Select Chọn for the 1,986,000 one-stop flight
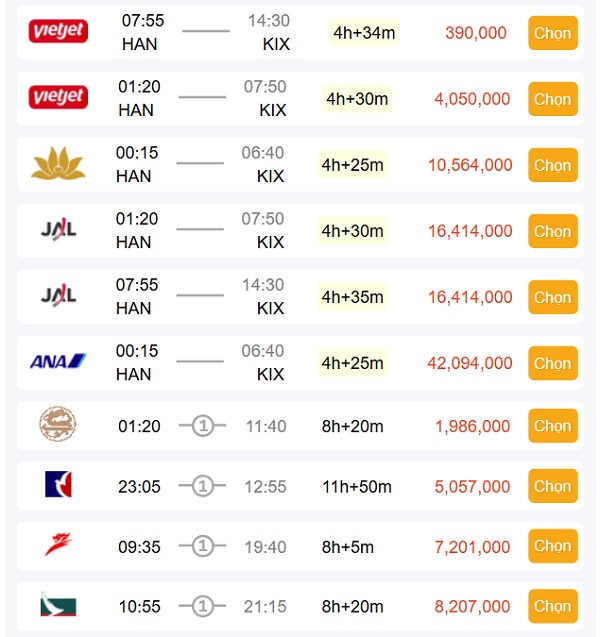 (553, 426)
